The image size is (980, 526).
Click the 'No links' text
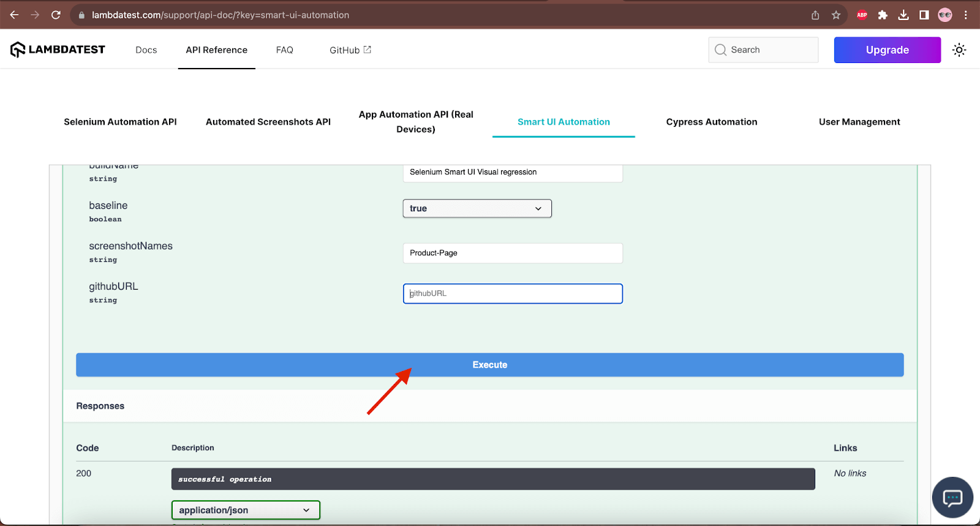click(x=850, y=473)
